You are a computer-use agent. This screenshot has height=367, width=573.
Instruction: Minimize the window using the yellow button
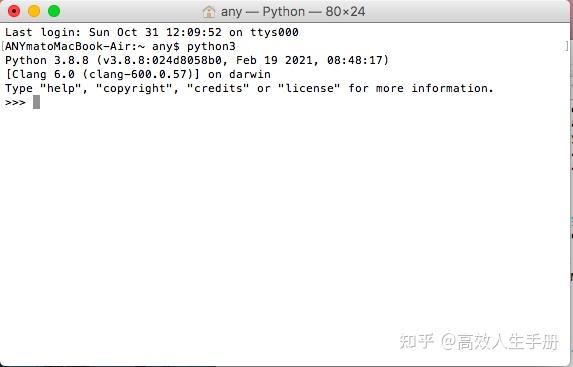point(34,11)
